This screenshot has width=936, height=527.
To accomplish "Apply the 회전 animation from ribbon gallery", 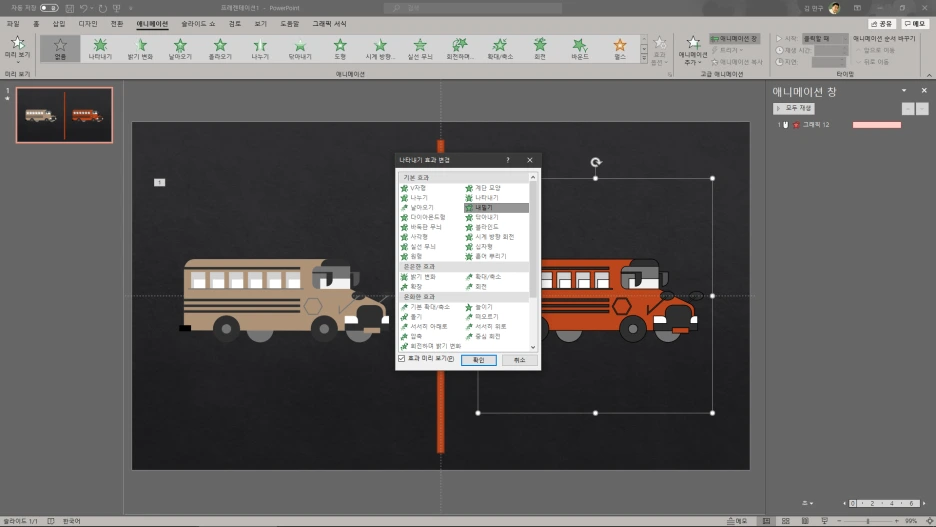I will pos(540,48).
